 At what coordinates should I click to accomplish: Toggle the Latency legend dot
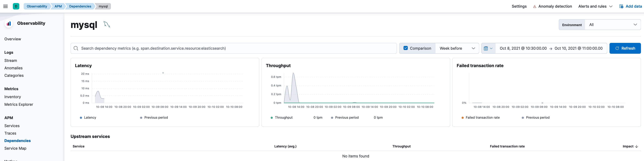[x=81, y=118]
